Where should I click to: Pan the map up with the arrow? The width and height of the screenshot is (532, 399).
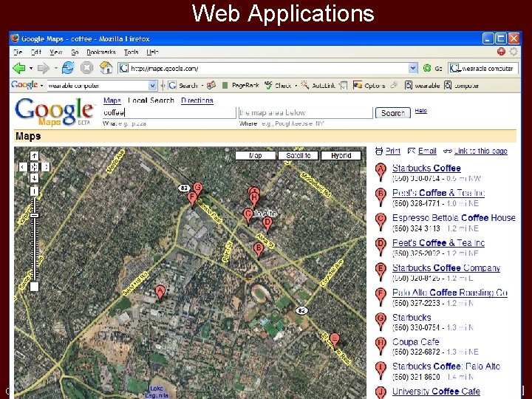(34, 156)
